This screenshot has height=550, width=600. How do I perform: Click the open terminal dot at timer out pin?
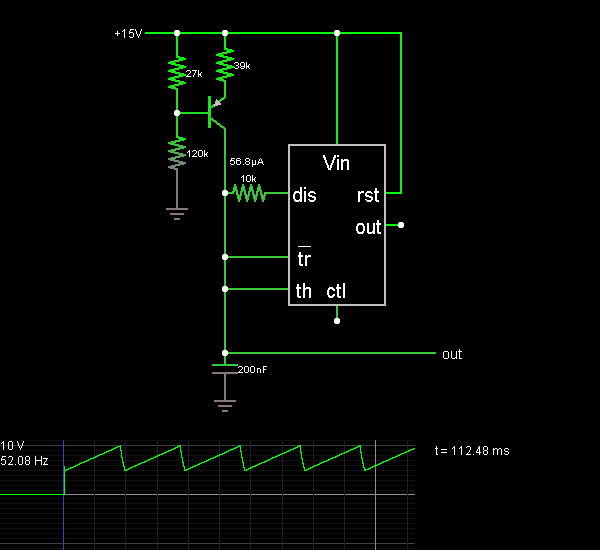pos(401,225)
